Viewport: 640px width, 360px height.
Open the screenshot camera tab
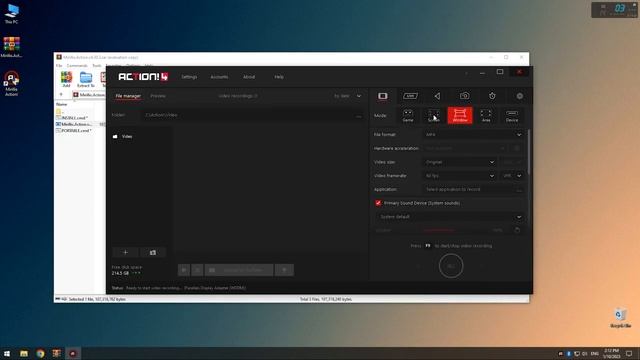pyautogui.click(x=464, y=96)
